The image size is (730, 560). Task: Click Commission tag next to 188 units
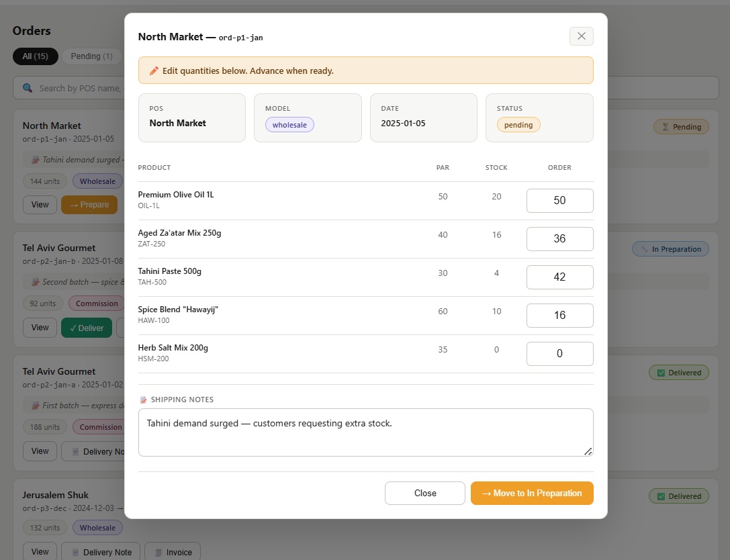(100, 427)
